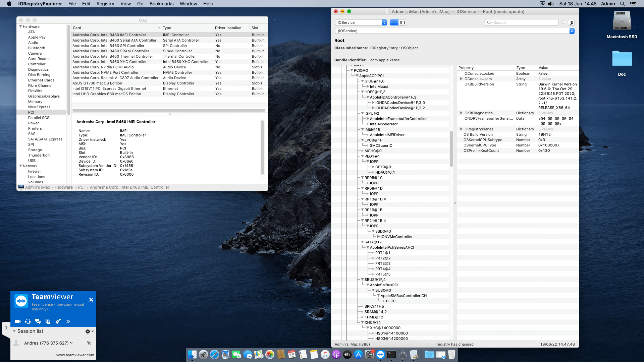Image resolution: width=644 pixels, height=362 pixels.
Task: Open the Andres (776 375 627) session dropdown
Action: (x=71, y=343)
